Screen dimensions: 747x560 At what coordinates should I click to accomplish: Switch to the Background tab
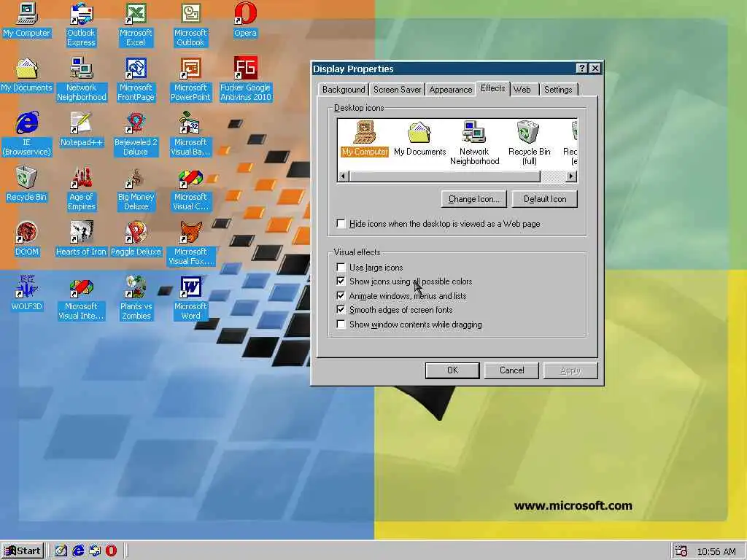click(344, 90)
